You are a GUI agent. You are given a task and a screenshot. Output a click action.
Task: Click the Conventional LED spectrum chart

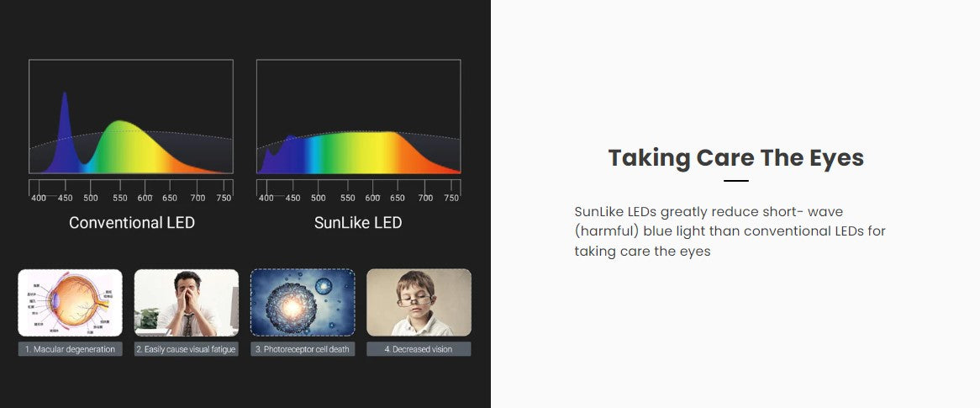(x=131, y=116)
